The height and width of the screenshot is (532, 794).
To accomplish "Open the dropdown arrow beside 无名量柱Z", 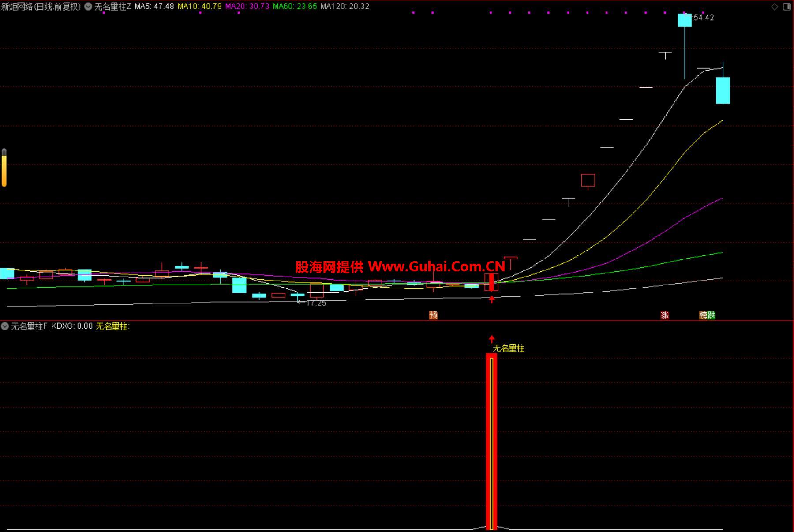I will pos(88,7).
